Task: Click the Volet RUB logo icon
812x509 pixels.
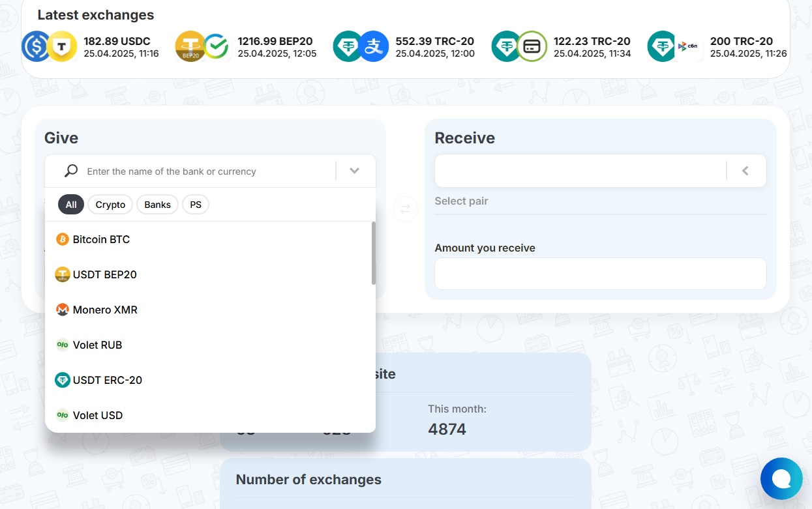Action: (63, 345)
